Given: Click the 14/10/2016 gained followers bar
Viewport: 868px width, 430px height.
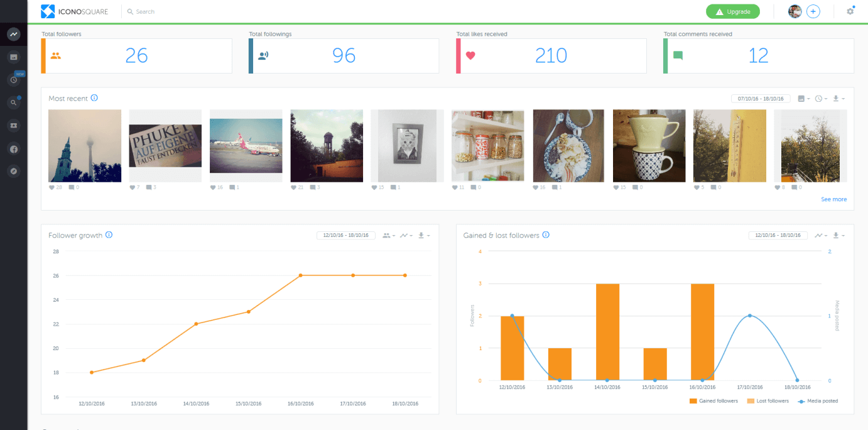Looking at the screenshot, I should (x=607, y=332).
